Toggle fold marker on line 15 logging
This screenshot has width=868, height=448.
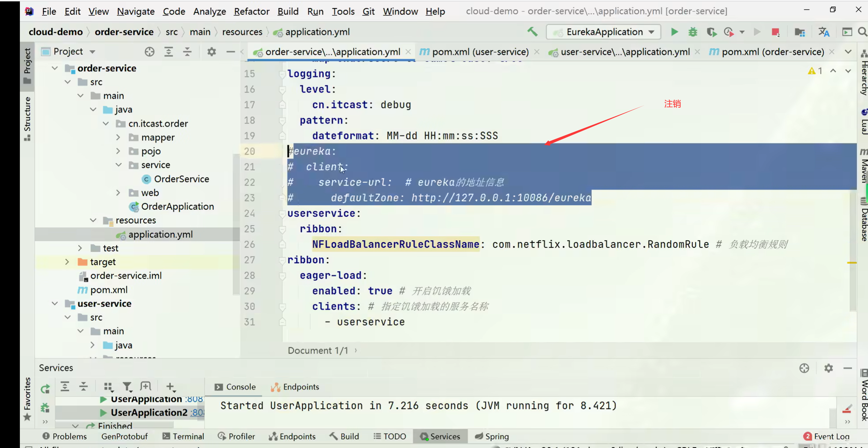coord(282,74)
